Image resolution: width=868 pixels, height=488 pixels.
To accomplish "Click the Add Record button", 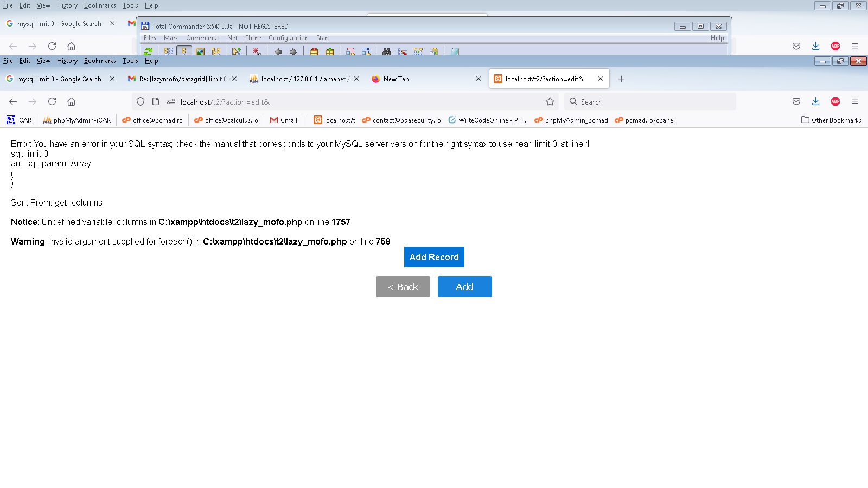I will tap(433, 256).
